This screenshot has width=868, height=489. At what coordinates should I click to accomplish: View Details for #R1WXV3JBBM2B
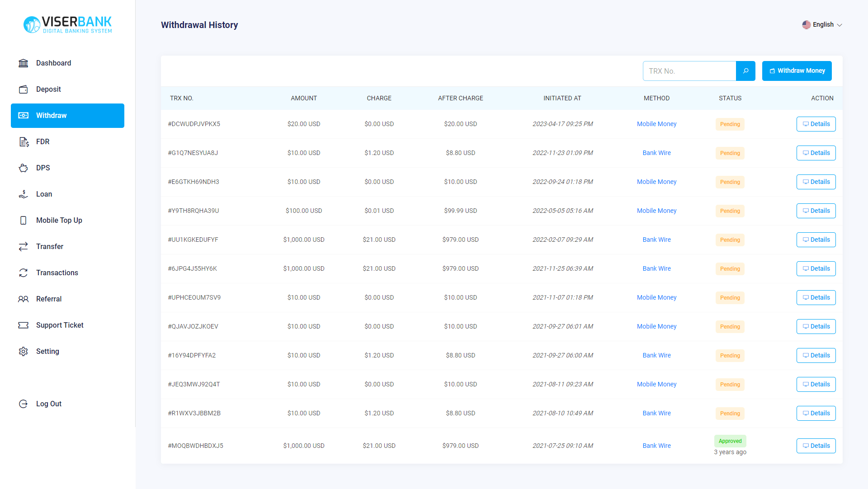(x=816, y=414)
